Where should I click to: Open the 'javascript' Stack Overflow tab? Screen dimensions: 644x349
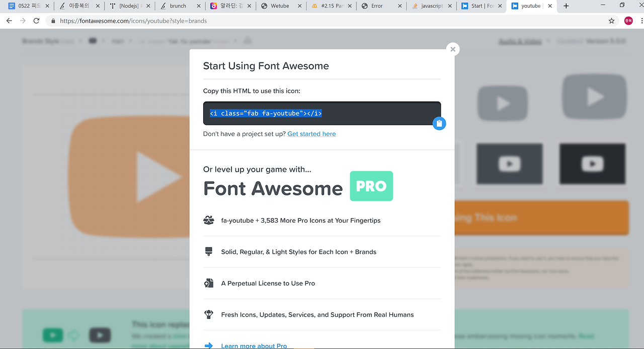432,6
